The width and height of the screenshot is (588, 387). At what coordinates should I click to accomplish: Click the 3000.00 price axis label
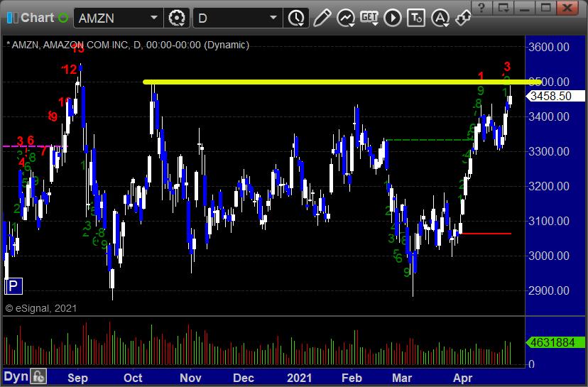549,256
